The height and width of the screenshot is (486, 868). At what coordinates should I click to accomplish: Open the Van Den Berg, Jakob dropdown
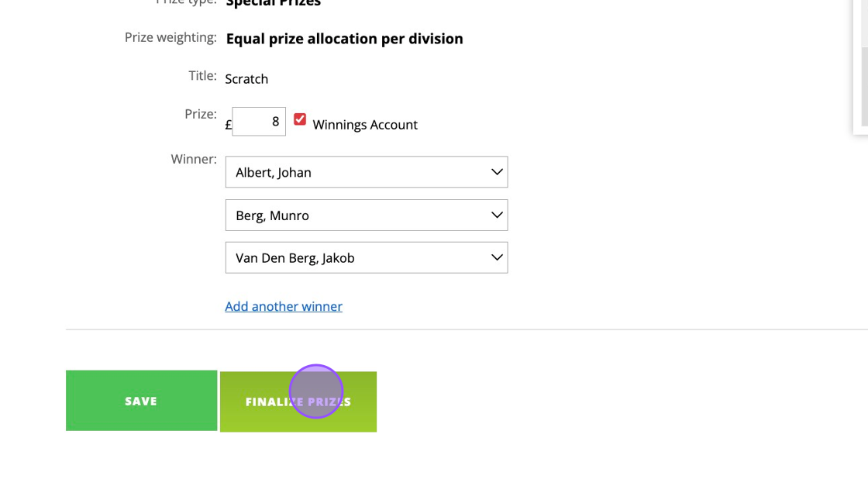coord(367,258)
